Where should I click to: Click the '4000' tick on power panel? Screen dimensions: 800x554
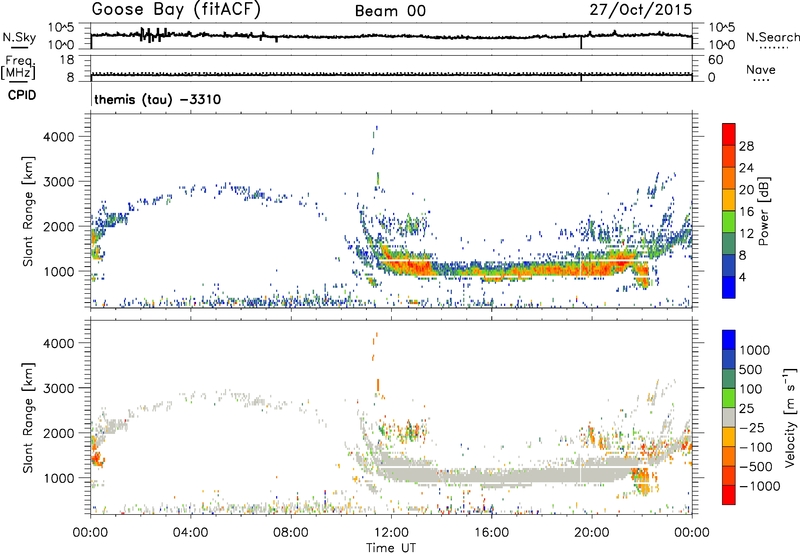pos(58,137)
